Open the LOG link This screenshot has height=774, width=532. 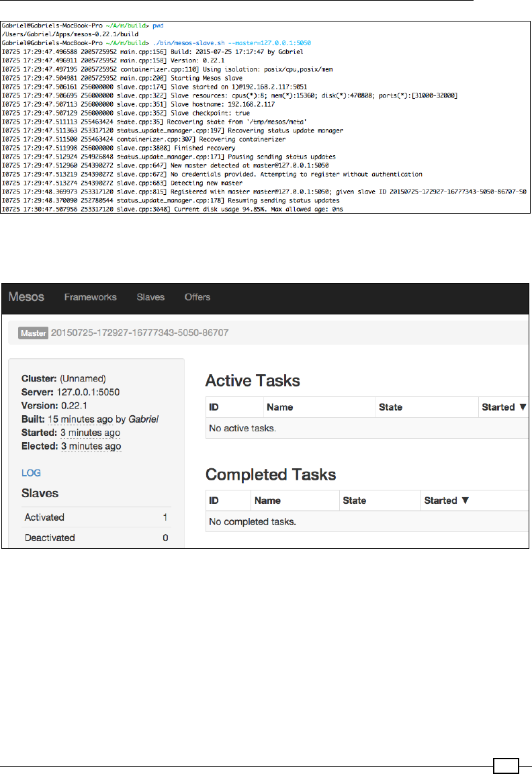pyautogui.click(x=31, y=473)
